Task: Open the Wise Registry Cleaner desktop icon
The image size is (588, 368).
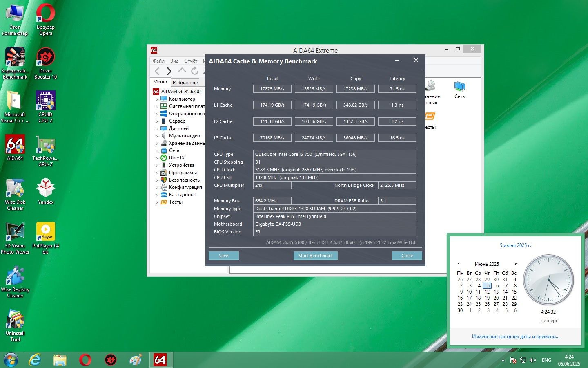Action: [x=15, y=282]
